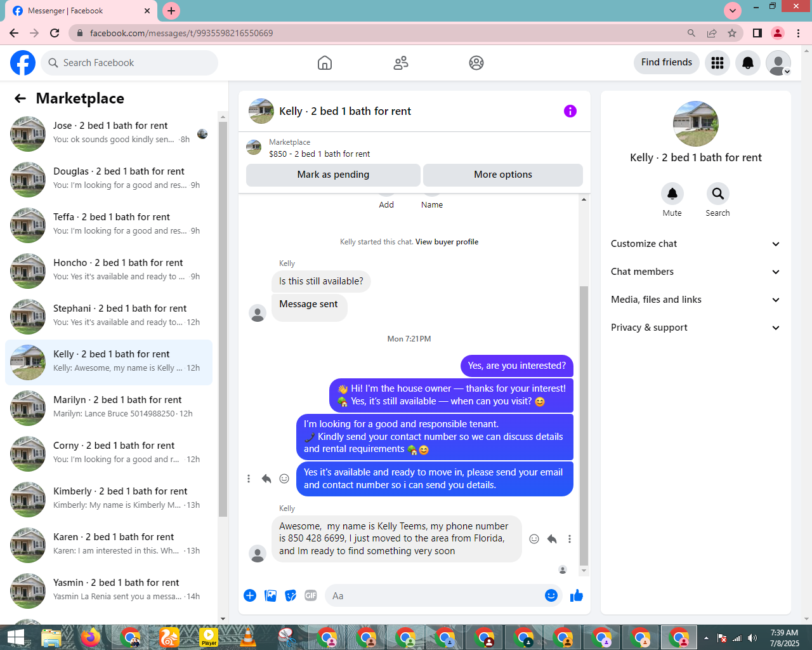The image size is (812, 650).
Task: Open Marilyn's 2 bed 1 bath conversation
Action: [x=109, y=408]
